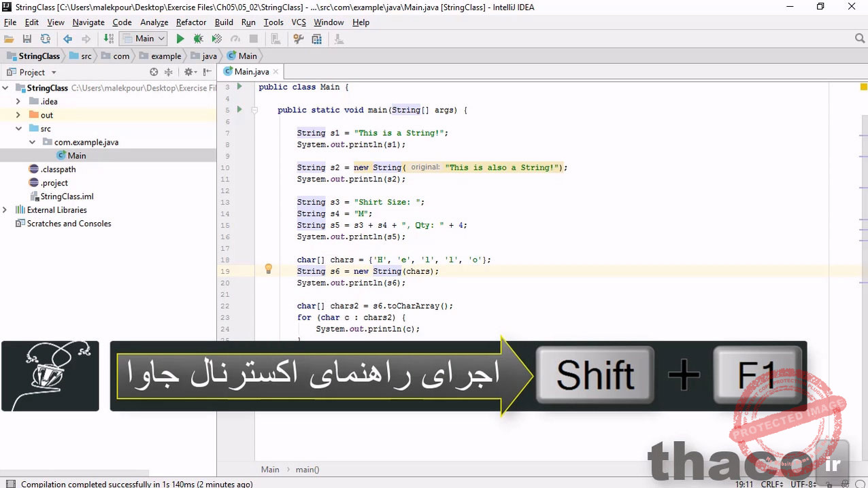Click the CRLF line separator in status bar
Image resolution: width=868 pixels, height=488 pixels.
772,484
